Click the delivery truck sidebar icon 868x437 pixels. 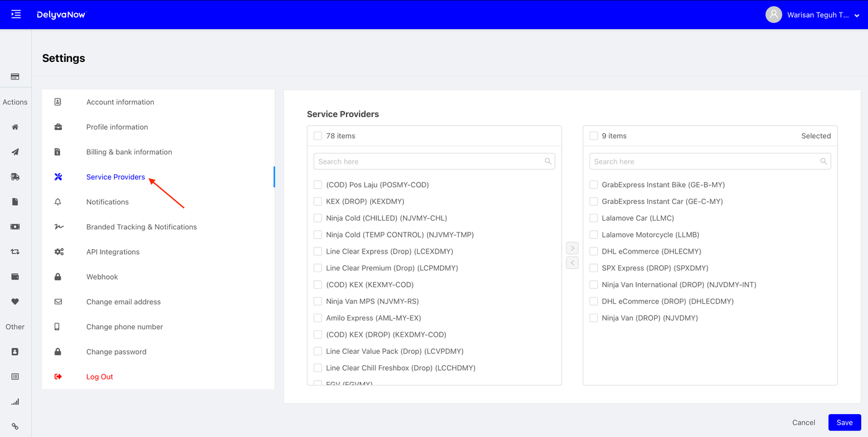[x=15, y=177]
